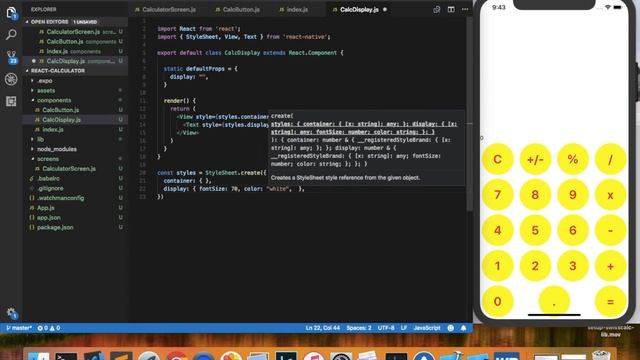Viewport: 640px width, 360px height.
Task: Click JavaScript language mode
Action: point(427,328)
